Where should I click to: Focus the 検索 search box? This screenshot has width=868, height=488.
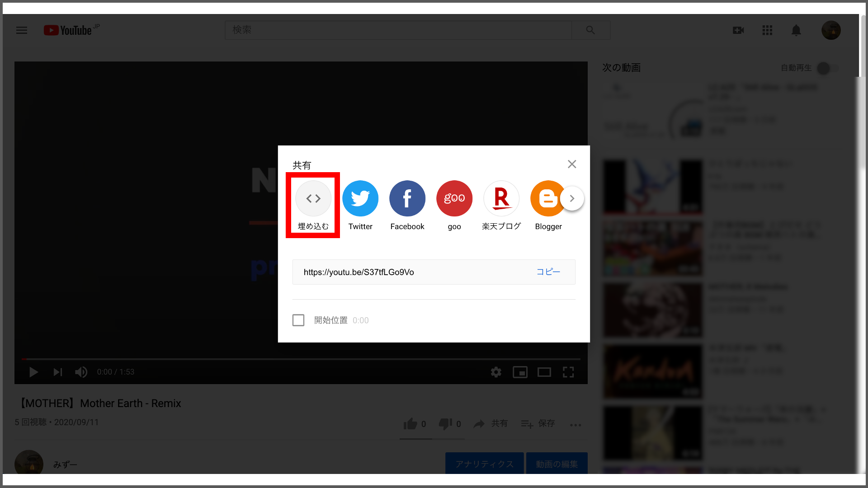tap(398, 30)
